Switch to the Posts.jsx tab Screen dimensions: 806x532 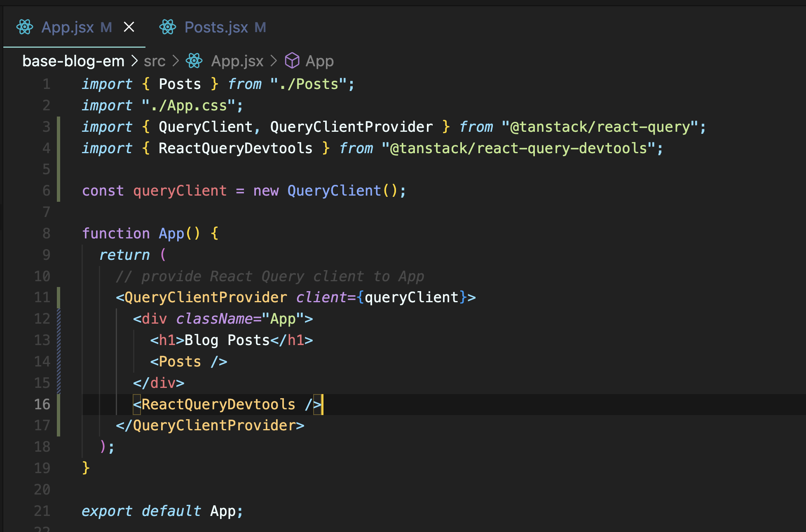[213, 28]
